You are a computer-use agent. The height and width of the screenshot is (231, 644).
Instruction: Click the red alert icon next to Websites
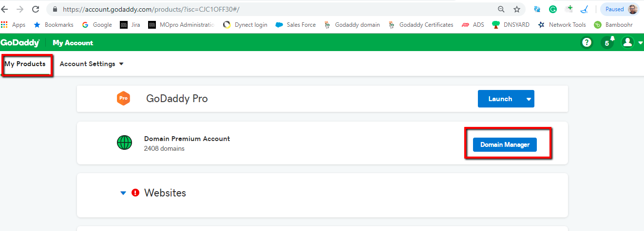pyautogui.click(x=135, y=193)
